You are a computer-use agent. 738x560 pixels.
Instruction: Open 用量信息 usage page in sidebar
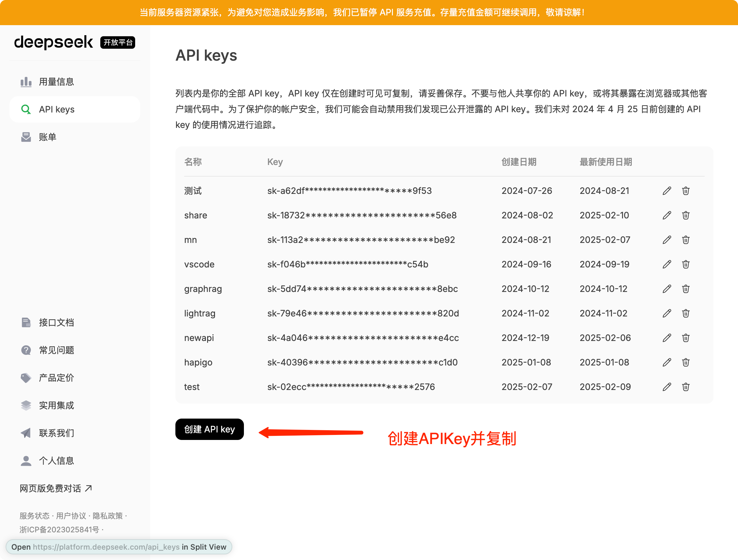click(x=74, y=82)
